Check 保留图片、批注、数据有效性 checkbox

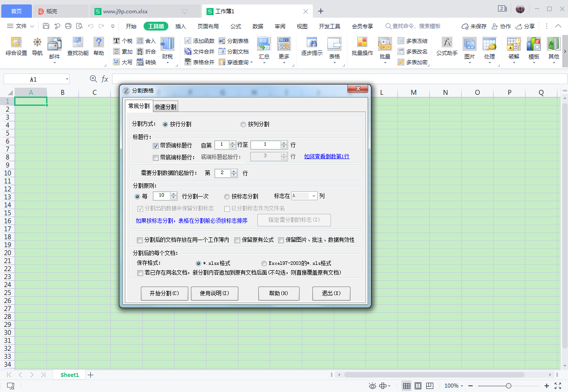(x=281, y=240)
